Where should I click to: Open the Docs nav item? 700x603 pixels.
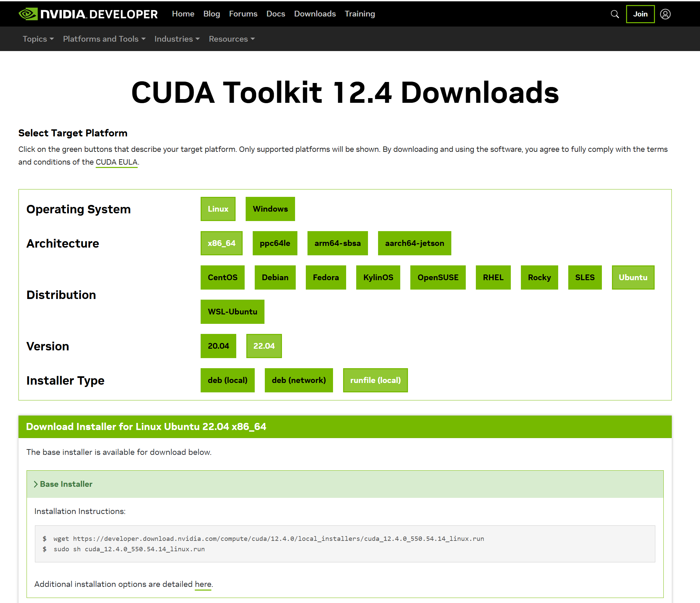pyautogui.click(x=275, y=14)
